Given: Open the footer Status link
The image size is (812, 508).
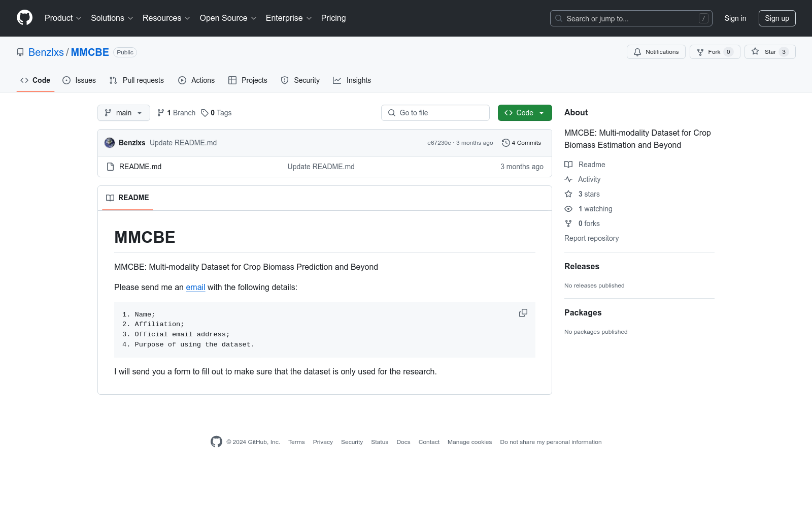Looking at the screenshot, I should 380,442.
